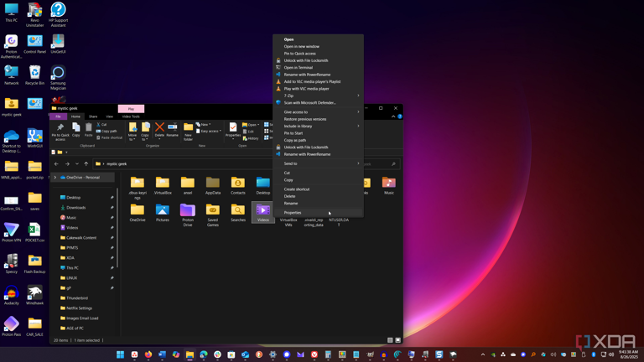This screenshot has height=362, width=644.
Task: Show hidden tray icons chevron
Action: tap(483, 354)
